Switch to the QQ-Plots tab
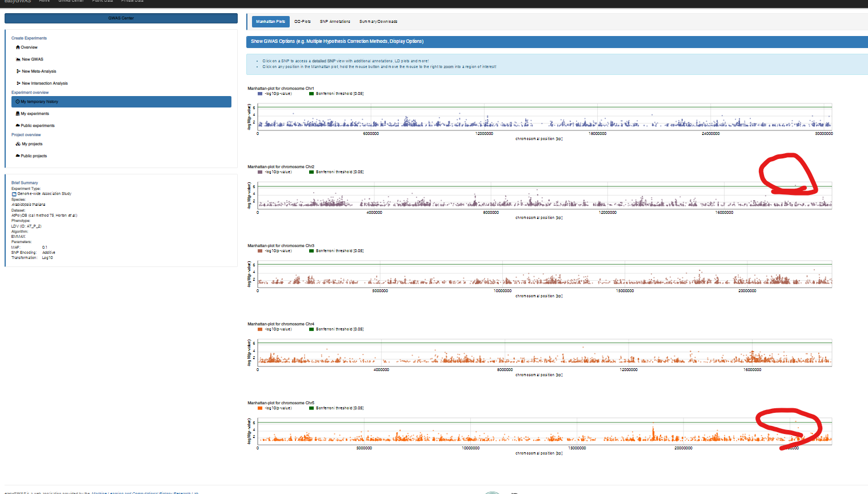 coord(302,22)
